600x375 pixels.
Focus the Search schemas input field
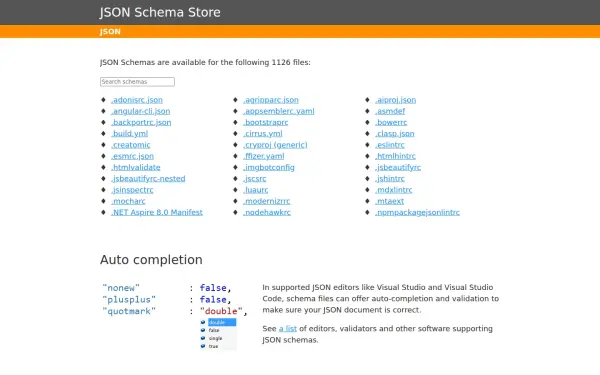coord(137,82)
